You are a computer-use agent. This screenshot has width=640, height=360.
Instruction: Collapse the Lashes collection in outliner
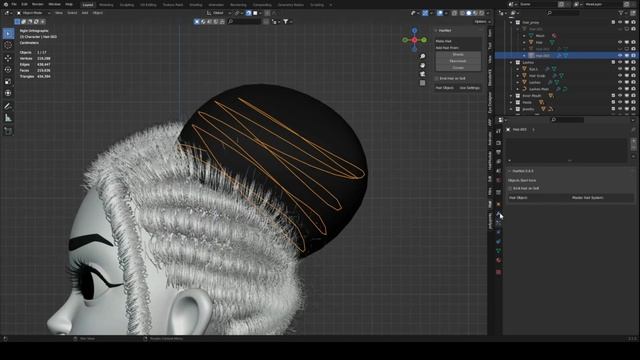coord(511,62)
